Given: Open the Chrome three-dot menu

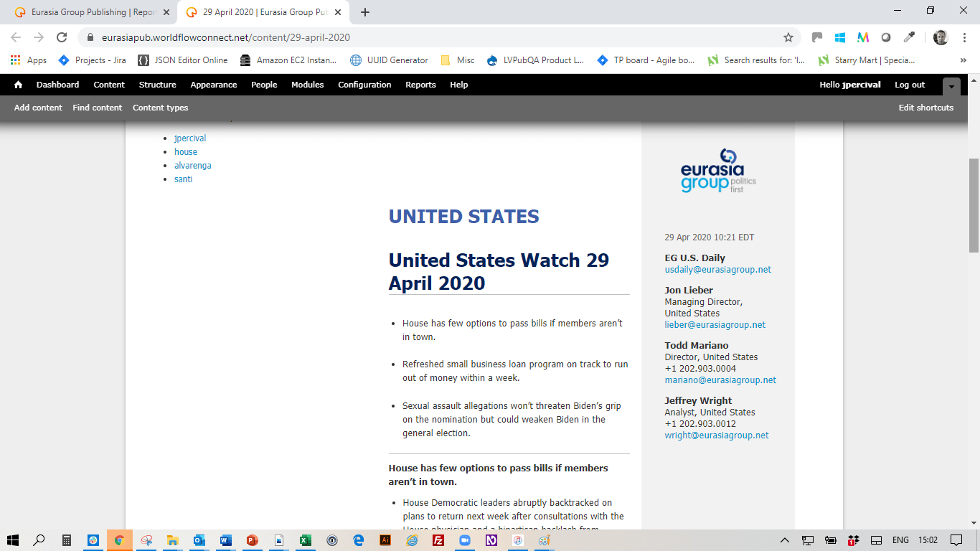Looking at the screenshot, I should tap(963, 37).
